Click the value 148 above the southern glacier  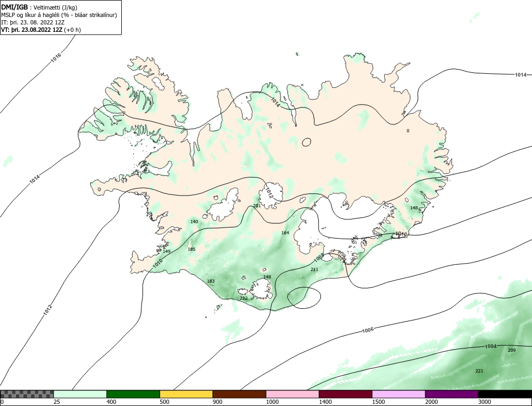click(x=267, y=277)
